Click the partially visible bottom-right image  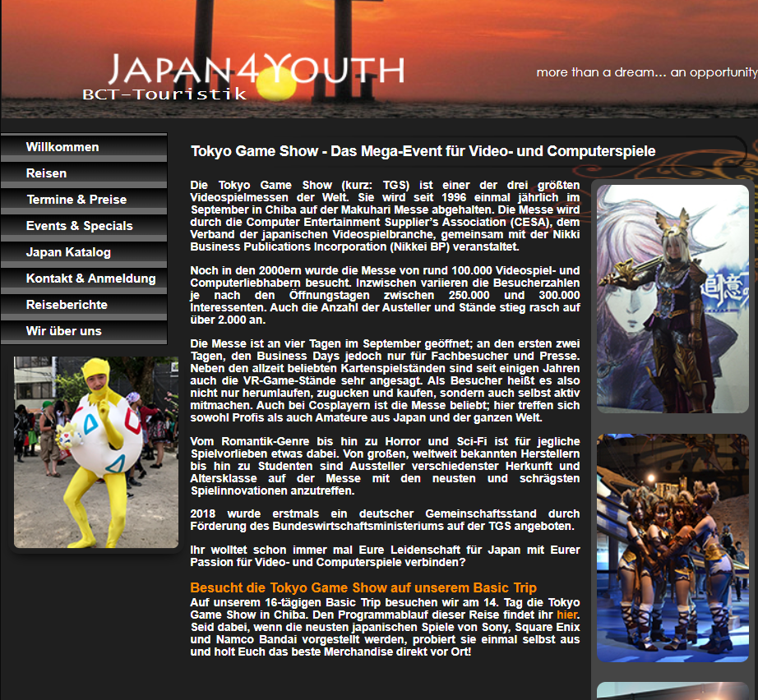[672, 690]
